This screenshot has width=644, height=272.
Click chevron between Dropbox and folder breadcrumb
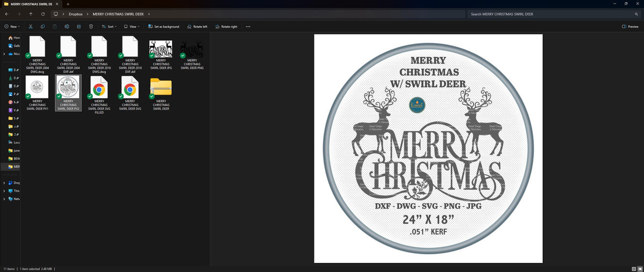tap(88, 14)
